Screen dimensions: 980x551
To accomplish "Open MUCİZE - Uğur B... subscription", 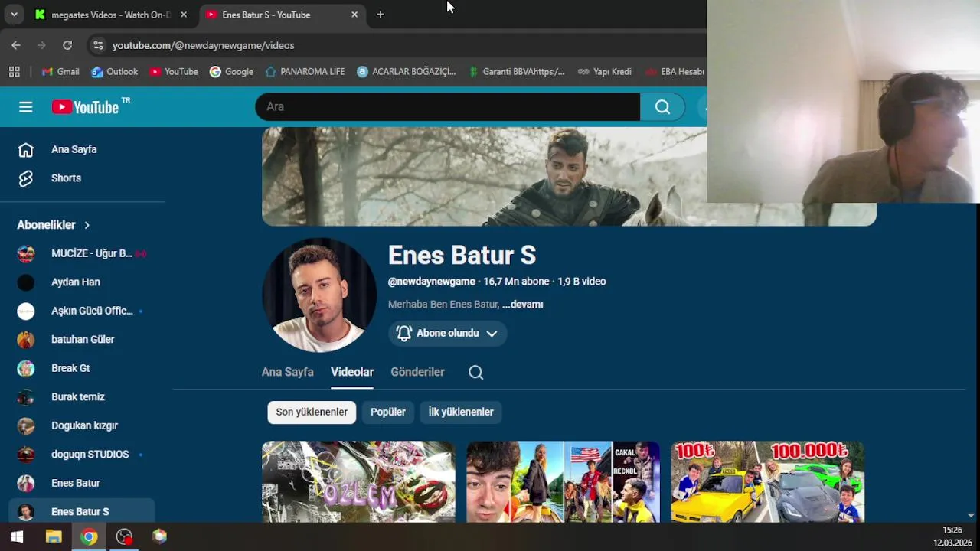I will tap(83, 253).
